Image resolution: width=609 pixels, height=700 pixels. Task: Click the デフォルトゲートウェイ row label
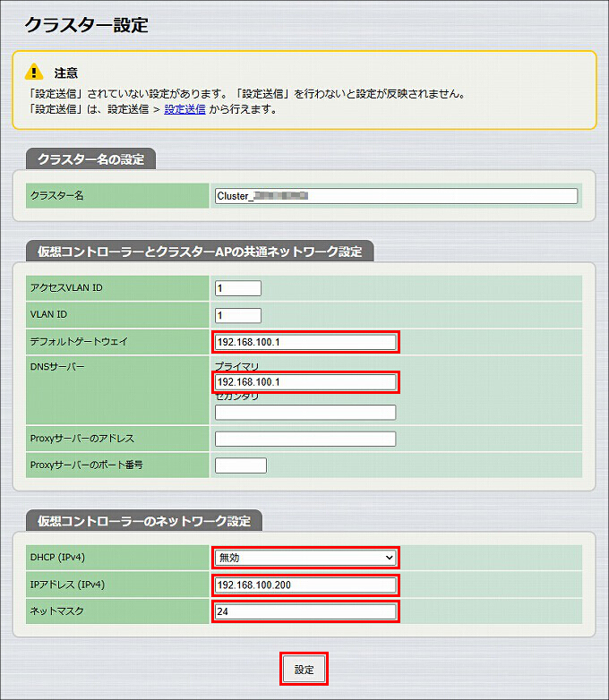coord(79,342)
